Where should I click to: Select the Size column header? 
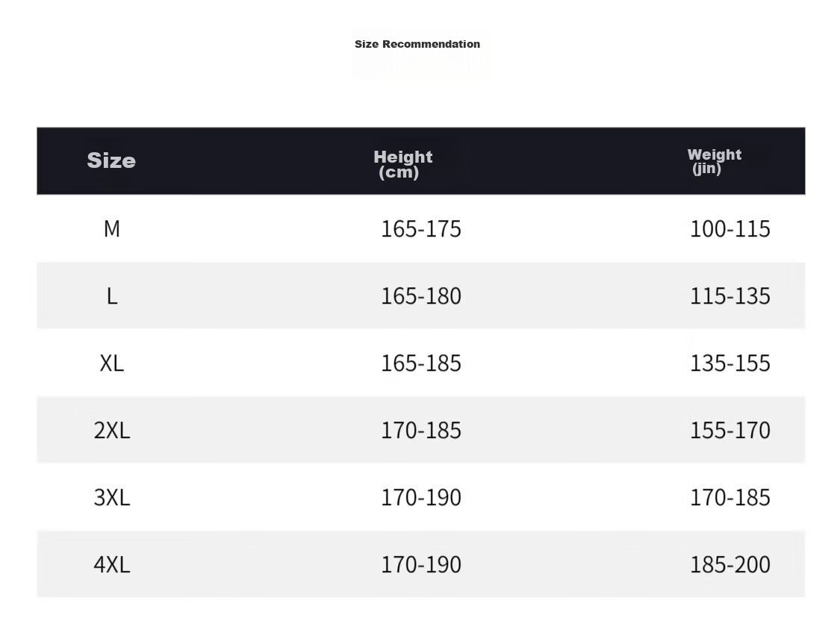pyautogui.click(x=111, y=160)
